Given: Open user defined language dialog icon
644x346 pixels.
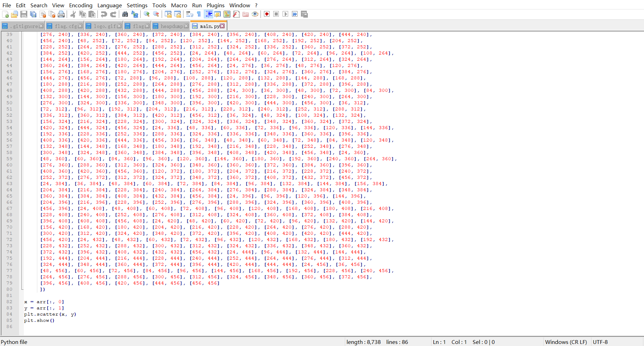Looking at the screenshot, I should tap(218, 14).
